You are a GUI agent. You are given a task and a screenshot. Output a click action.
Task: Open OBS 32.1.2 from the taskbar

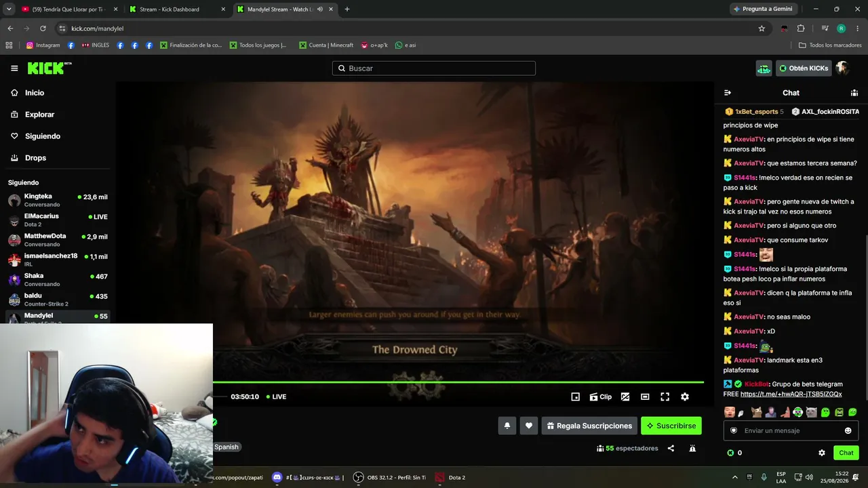coord(390,478)
